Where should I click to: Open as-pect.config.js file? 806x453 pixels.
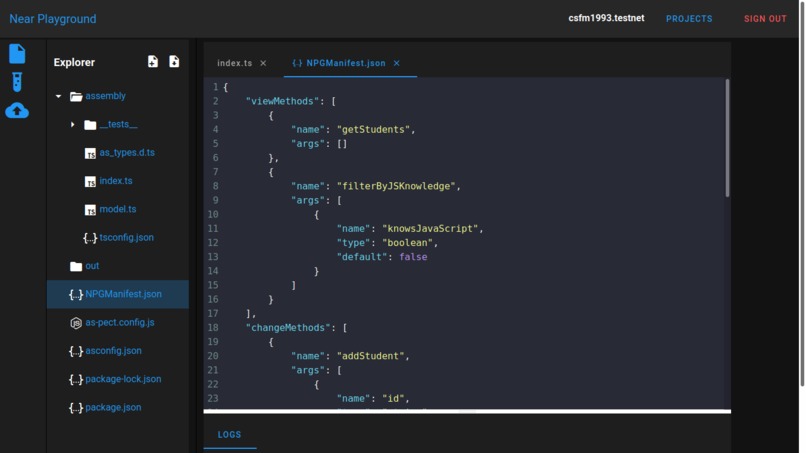point(120,322)
